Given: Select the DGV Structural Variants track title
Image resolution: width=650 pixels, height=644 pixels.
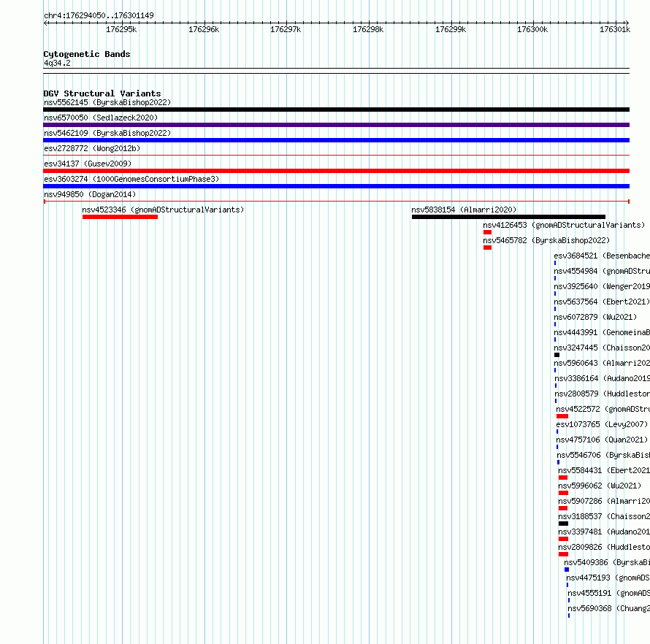Looking at the screenshot, I should pos(102,93).
